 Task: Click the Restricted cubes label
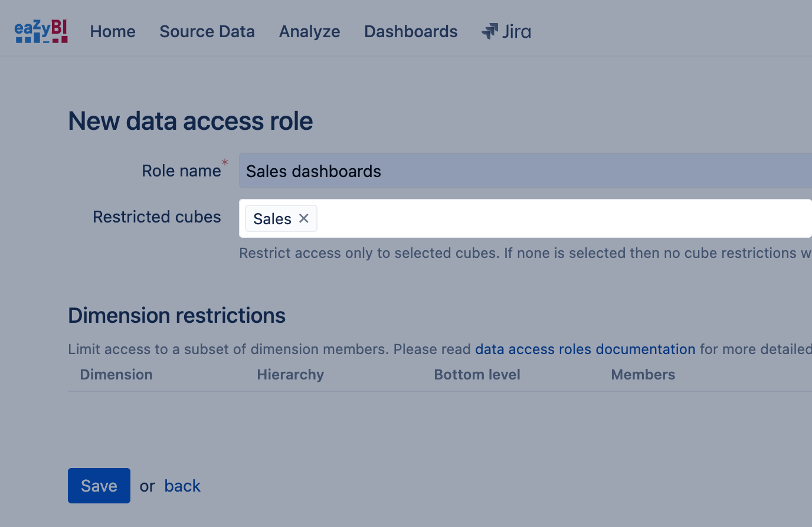157,217
